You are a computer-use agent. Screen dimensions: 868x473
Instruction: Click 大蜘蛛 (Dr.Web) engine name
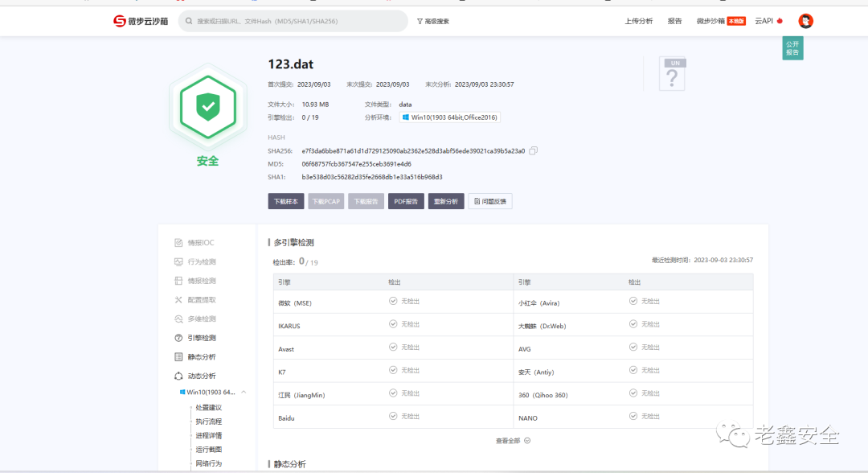[x=542, y=327]
